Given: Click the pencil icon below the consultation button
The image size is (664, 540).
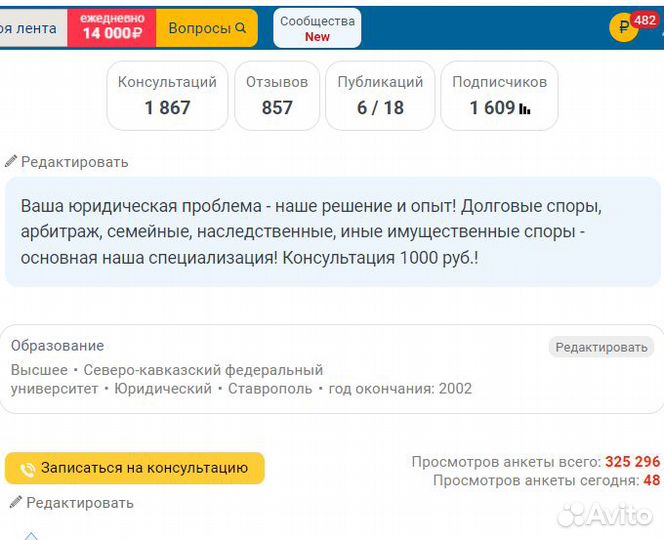Looking at the screenshot, I should pyautogui.click(x=16, y=502).
